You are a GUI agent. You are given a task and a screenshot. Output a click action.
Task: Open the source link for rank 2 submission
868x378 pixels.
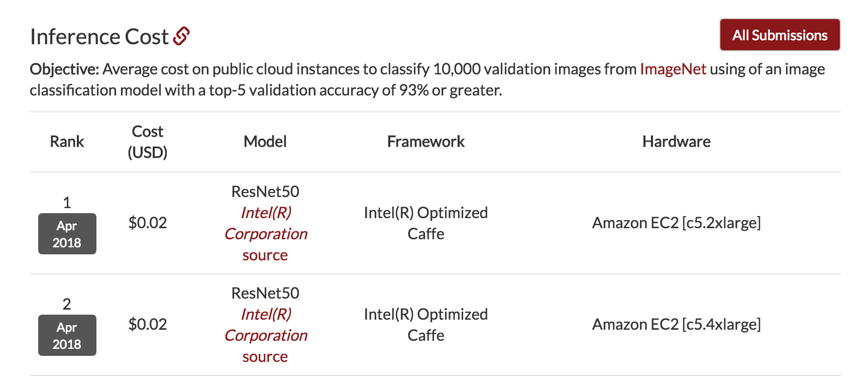(265, 357)
